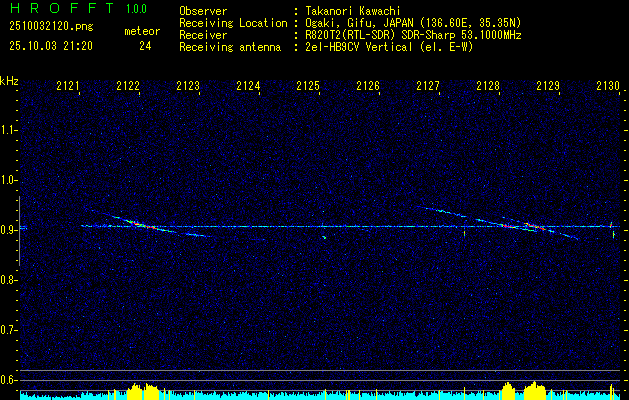Click the 2125 time marker
This screenshot has width=629, height=400.
coord(308,86)
